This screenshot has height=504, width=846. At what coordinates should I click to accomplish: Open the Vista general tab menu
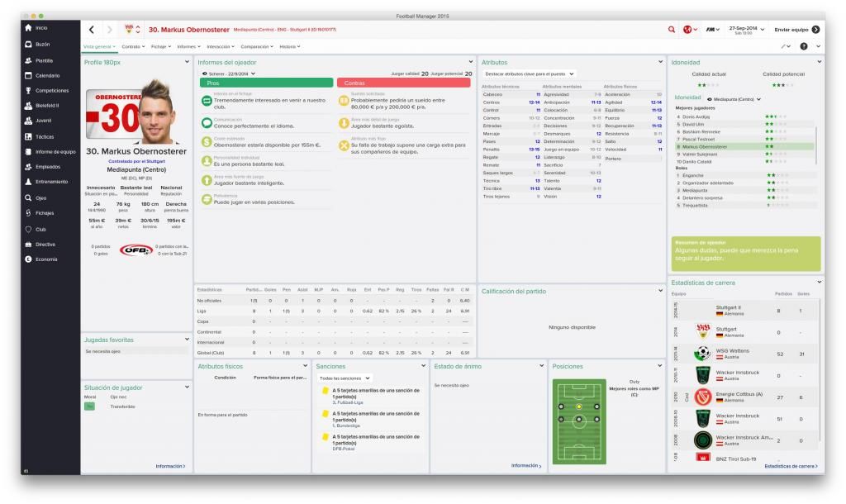click(99, 47)
